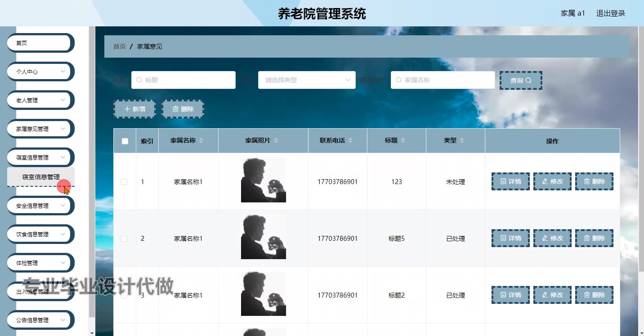Click the sidebar scroll down arrow
Screen dimensions: 644x336
92,333
